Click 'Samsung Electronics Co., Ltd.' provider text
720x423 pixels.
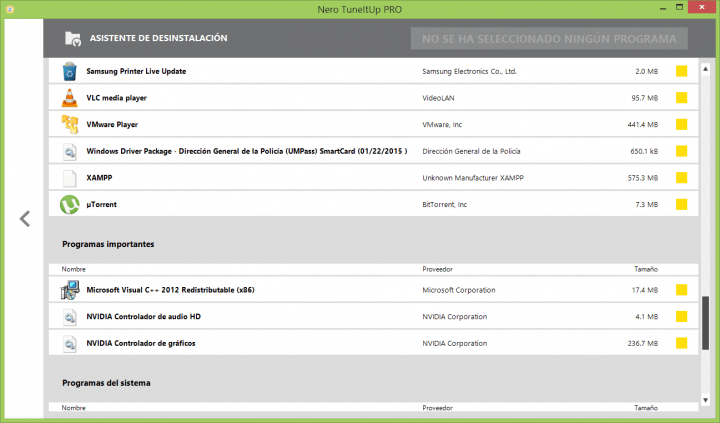pos(469,71)
